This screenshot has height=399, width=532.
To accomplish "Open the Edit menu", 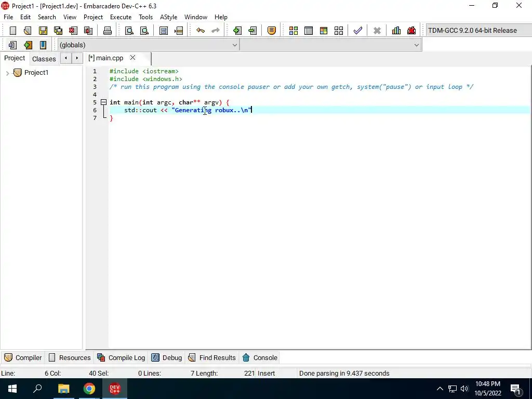I will coord(25,17).
